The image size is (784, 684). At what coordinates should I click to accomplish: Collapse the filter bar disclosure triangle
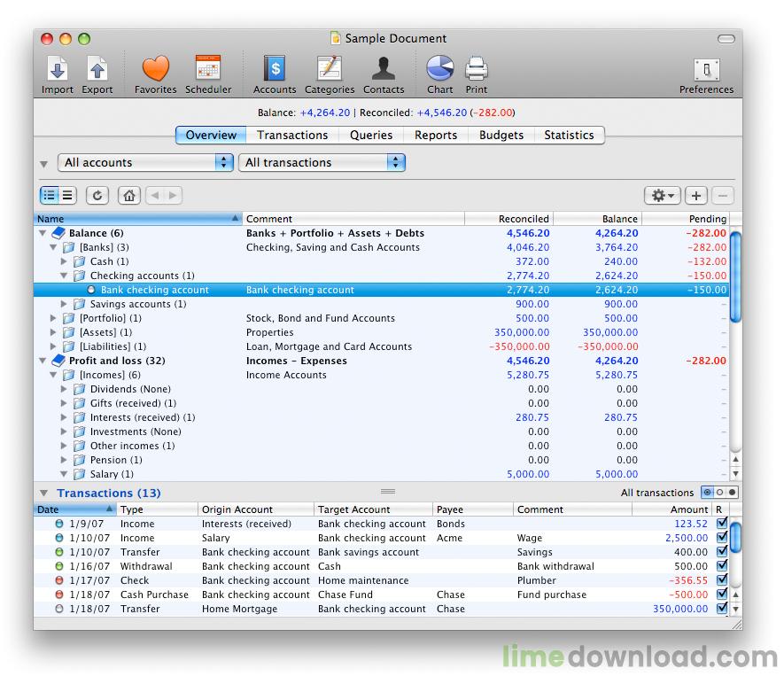pyautogui.click(x=44, y=164)
